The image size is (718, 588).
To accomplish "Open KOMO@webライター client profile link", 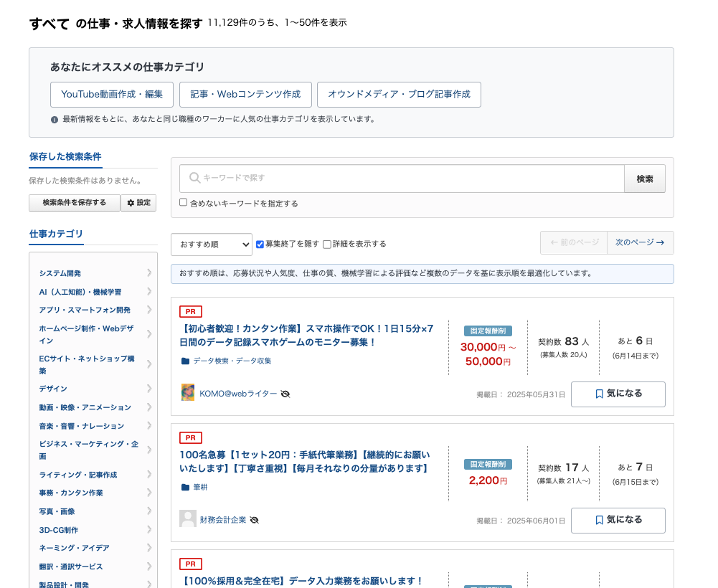I will coord(238,394).
